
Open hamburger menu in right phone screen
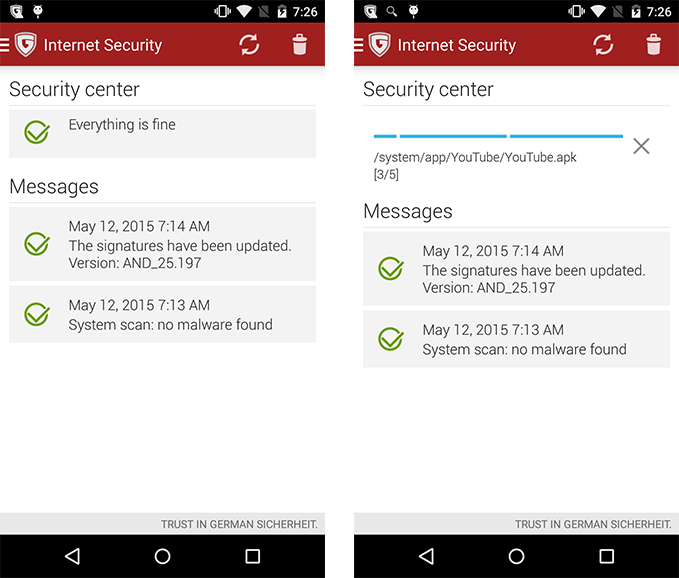coord(359,45)
